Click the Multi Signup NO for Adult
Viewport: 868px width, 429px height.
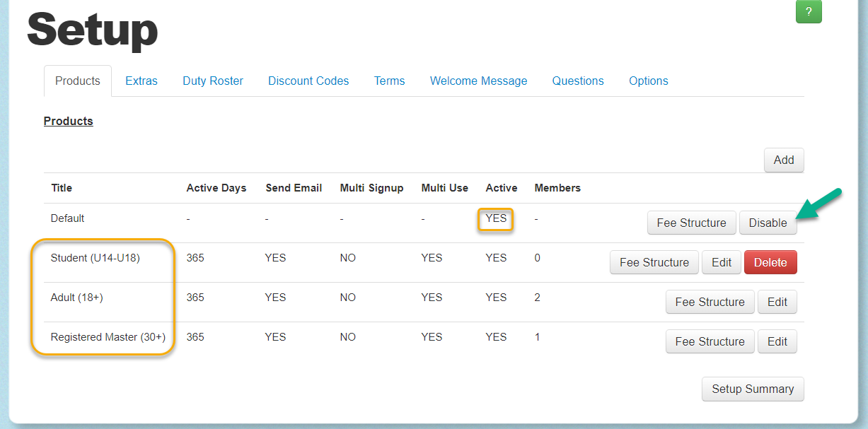pyautogui.click(x=348, y=298)
